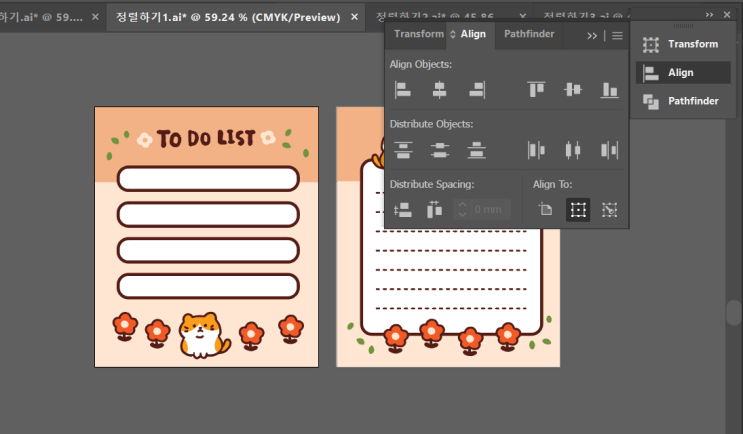Click Vertical Distribute Bottom icon
The width and height of the screenshot is (743, 434).
point(476,150)
